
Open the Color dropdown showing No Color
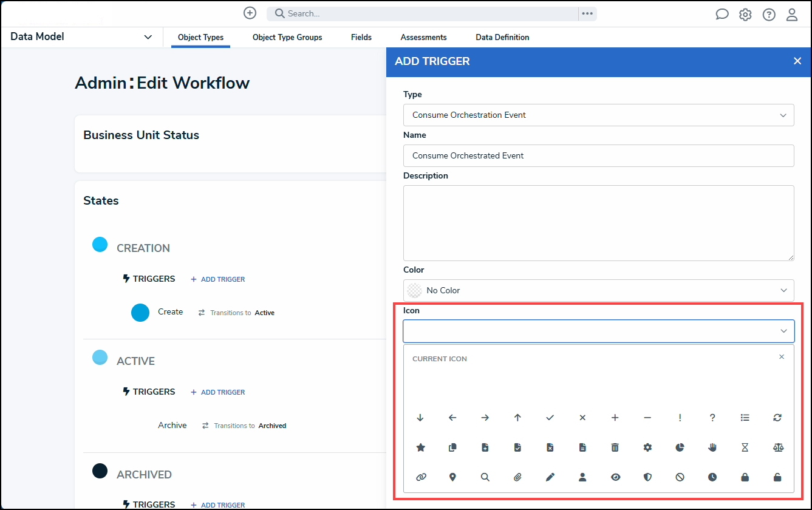click(598, 290)
